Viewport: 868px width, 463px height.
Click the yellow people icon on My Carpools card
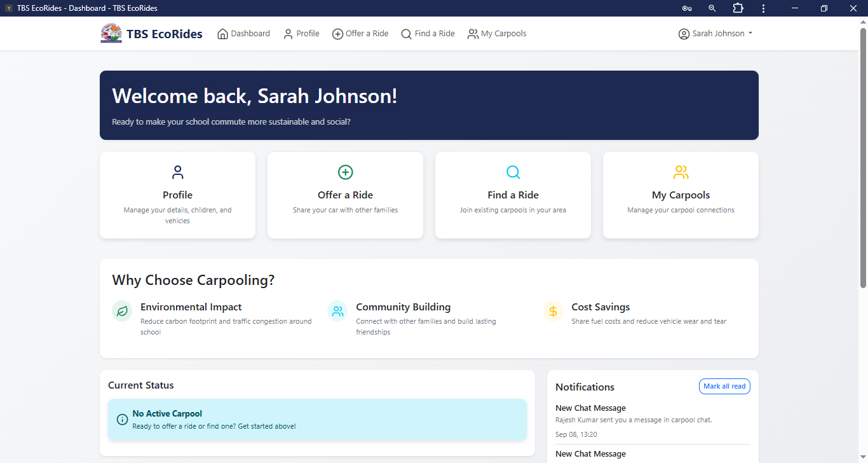coord(681,172)
